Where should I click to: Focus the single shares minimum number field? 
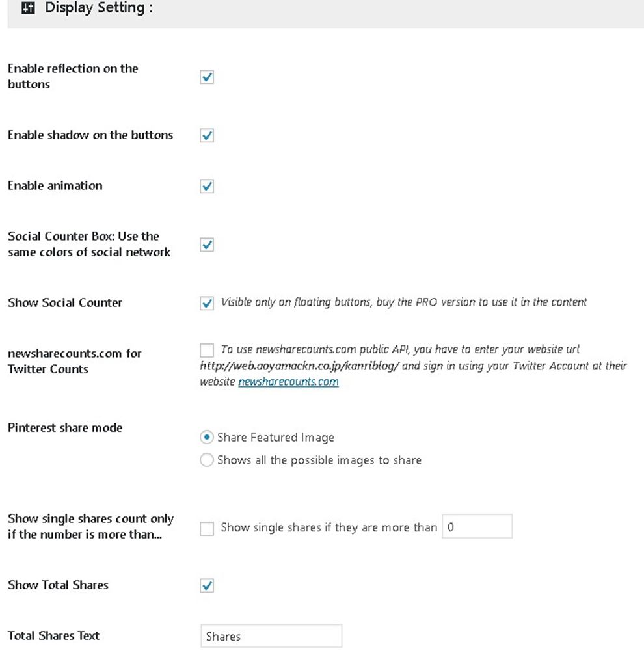(x=477, y=527)
